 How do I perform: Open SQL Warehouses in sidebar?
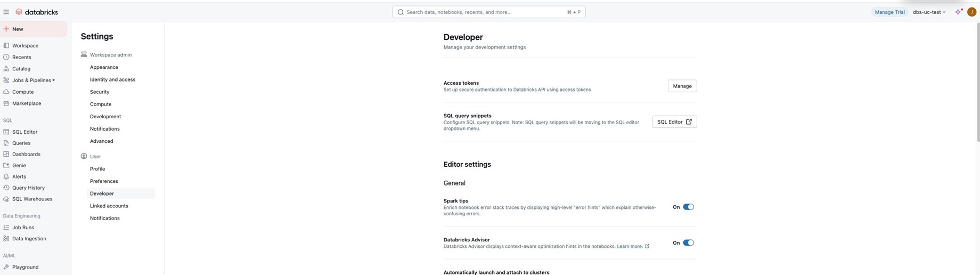[32, 199]
